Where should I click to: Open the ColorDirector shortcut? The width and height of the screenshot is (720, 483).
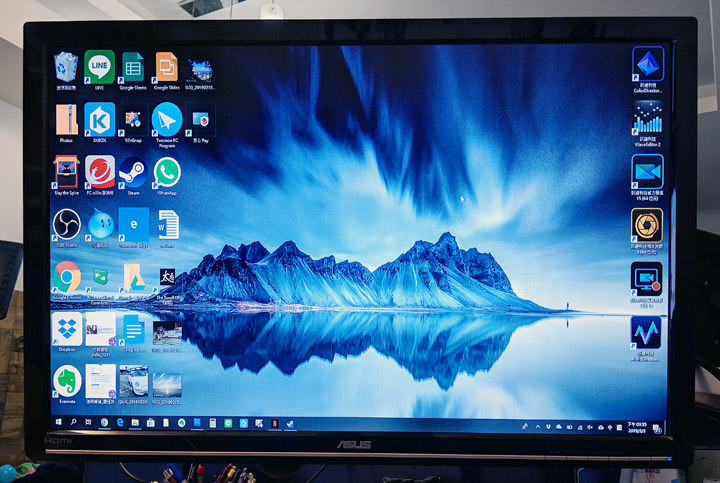pos(648,65)
